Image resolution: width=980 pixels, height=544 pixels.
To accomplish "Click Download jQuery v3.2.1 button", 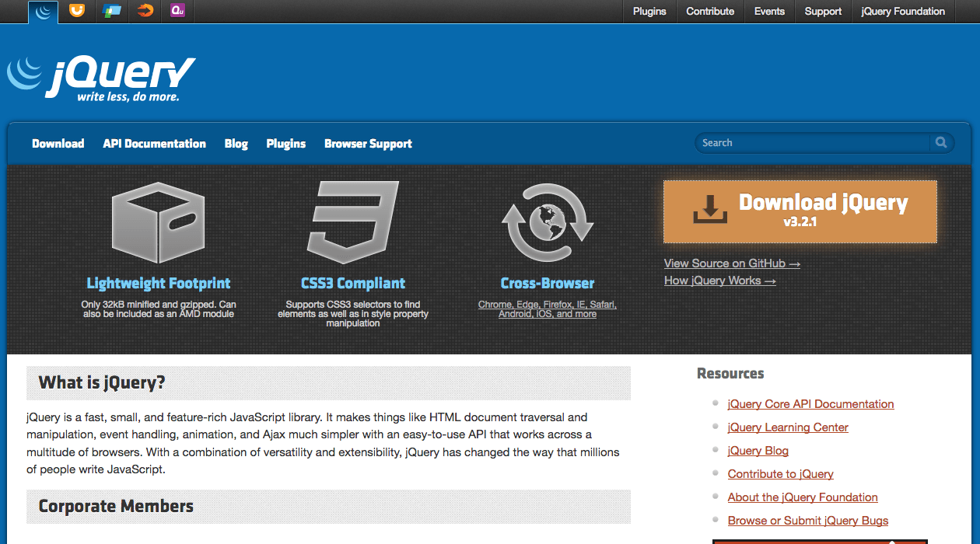I will pyautogui.click(x=800, y=212).
